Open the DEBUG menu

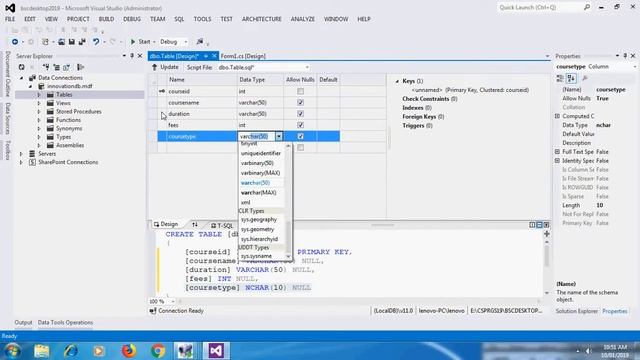coord(132,19)
